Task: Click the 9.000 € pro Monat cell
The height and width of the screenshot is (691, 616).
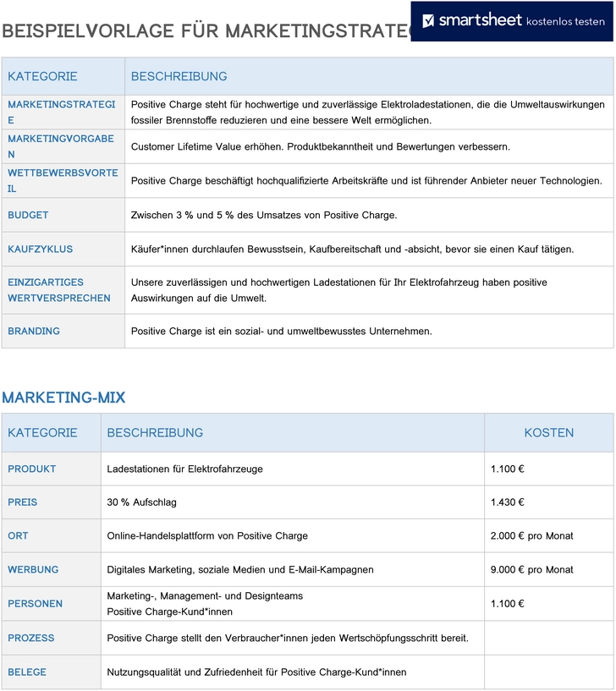Action: click(549, 569)
